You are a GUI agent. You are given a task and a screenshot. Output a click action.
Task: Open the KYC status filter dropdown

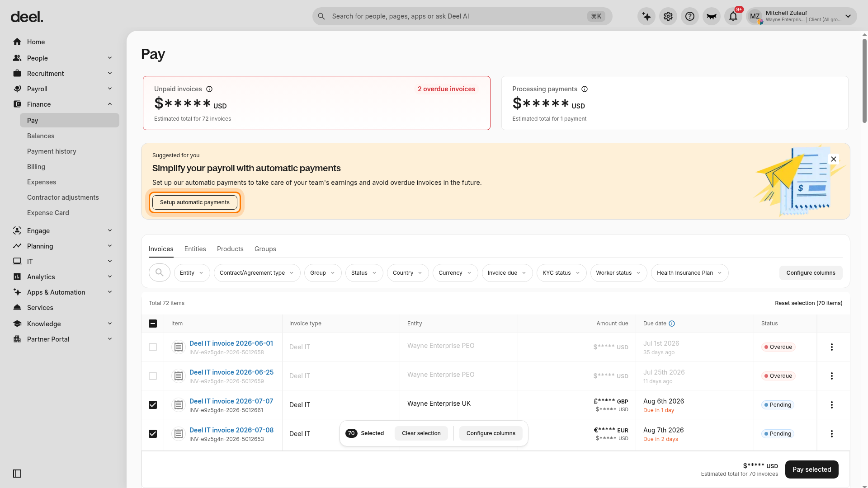click(x=561, y=273)
